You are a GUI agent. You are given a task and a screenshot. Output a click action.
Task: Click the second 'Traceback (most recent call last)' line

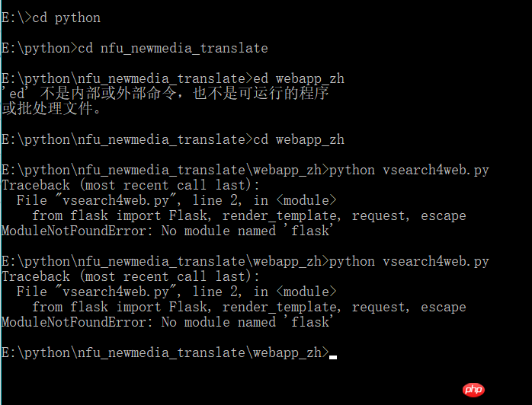click(x=130, y=277)
